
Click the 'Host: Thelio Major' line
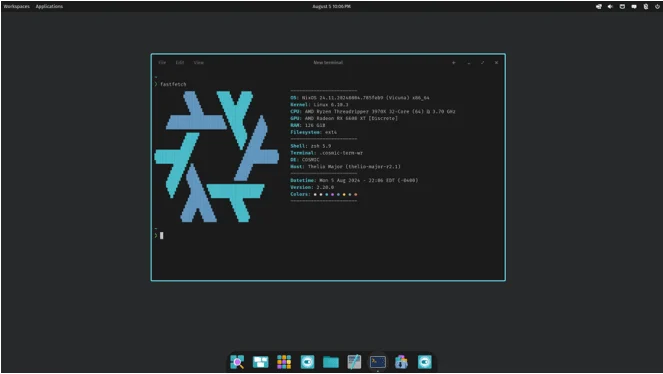[x=345, y=167]
